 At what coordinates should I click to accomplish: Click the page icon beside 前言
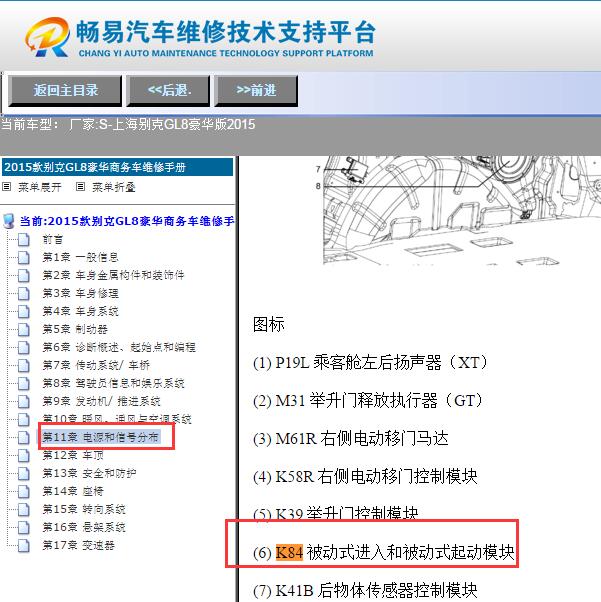click(24, 240)
